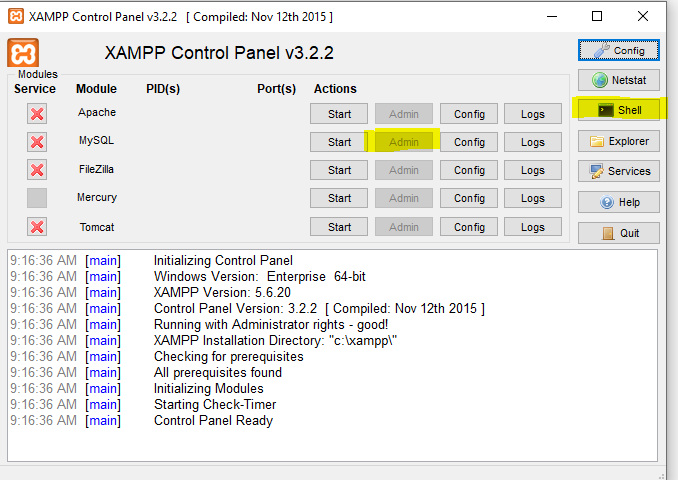The height and width of the screenshot is (480, 678).
Task: Quit the XAMPP Control Panel
Action: tap(619, 233)
